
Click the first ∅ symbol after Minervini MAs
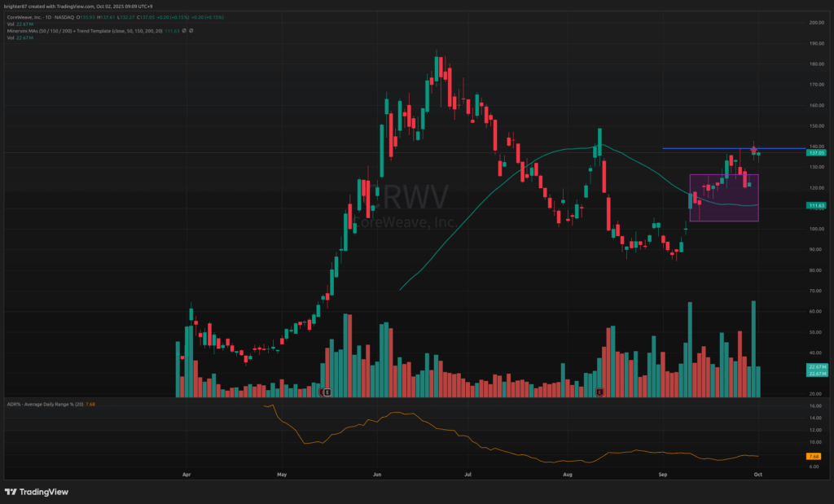pyautogui.click(x=185, y=30)
